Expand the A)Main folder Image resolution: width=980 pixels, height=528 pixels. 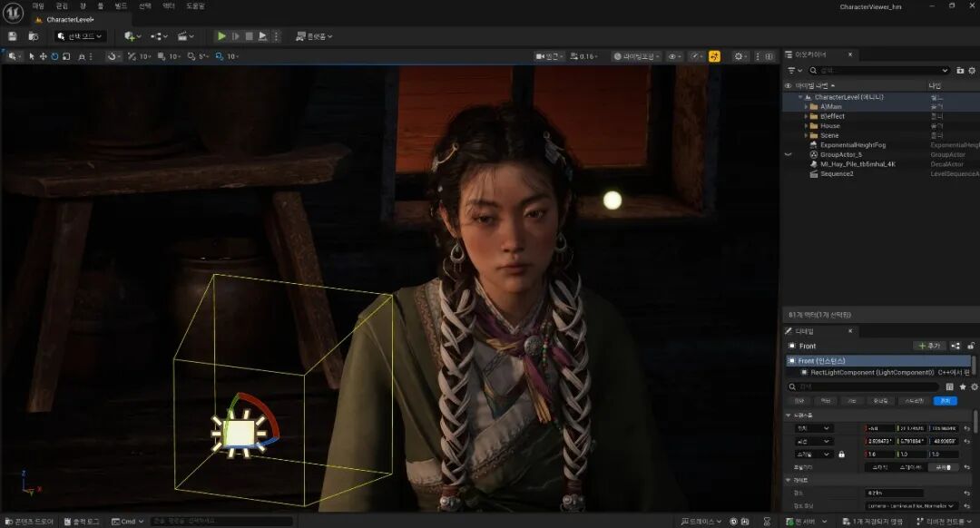point(806,107)
